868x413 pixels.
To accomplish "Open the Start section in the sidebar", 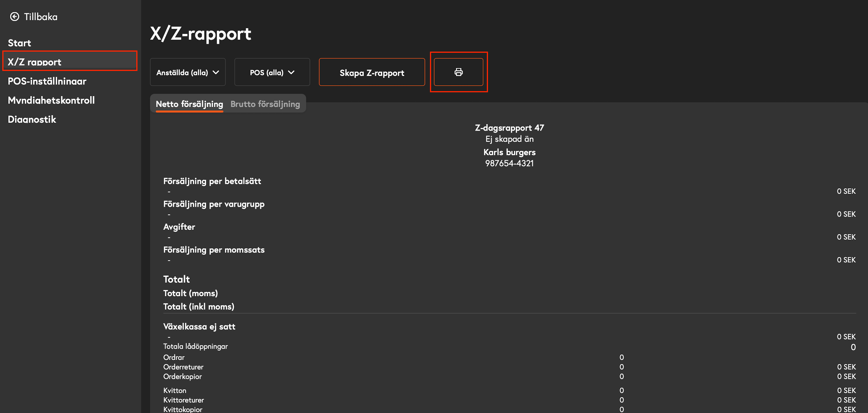I will [19, 43].
